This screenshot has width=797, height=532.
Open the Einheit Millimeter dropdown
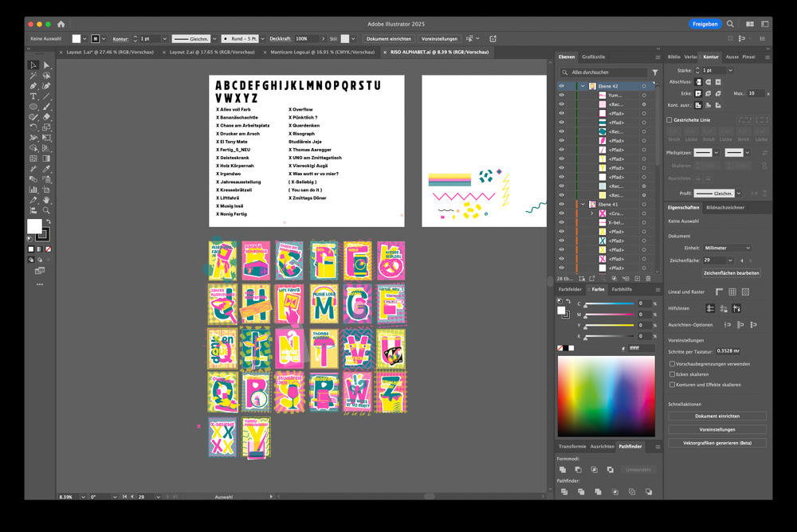[727, 248]
